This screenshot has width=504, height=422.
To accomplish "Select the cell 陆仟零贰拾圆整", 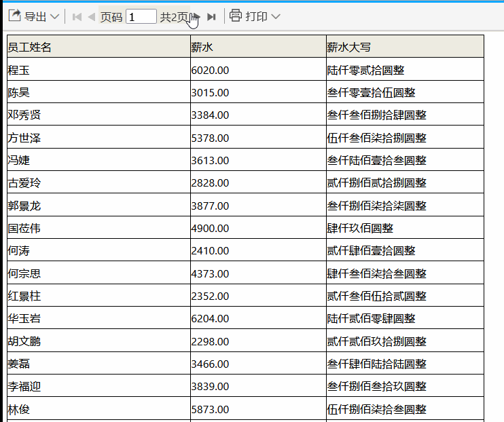I will click(405, 69).
